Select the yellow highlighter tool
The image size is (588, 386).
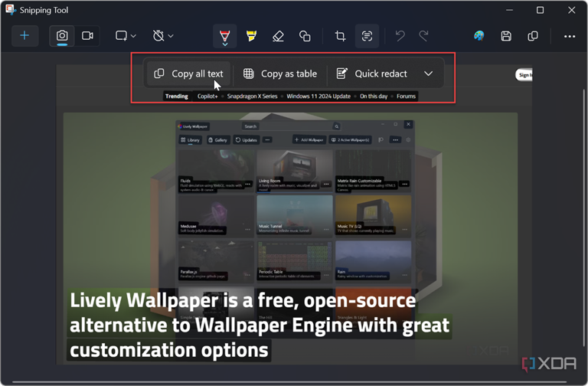251,36
